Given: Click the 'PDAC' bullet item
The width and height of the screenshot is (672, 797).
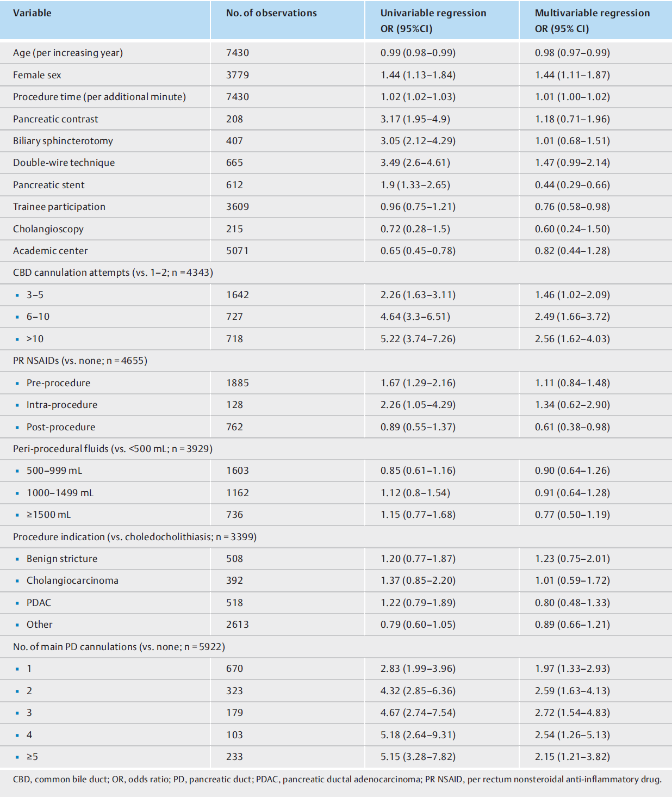Looking at the screenshot, I should click(39, 603).
